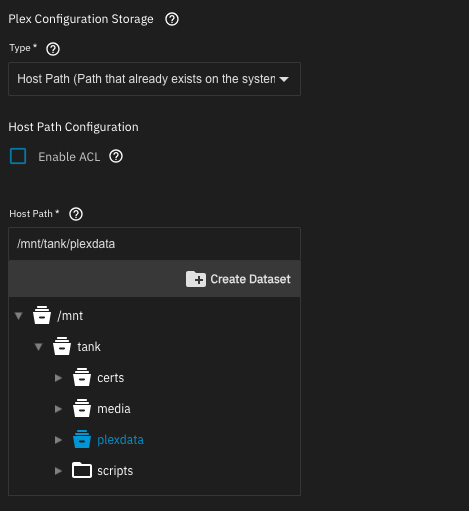The width and height of the screenshot is (469, 511).
Task: Collapse the /mnt tree node
Action: coord(19,315)
